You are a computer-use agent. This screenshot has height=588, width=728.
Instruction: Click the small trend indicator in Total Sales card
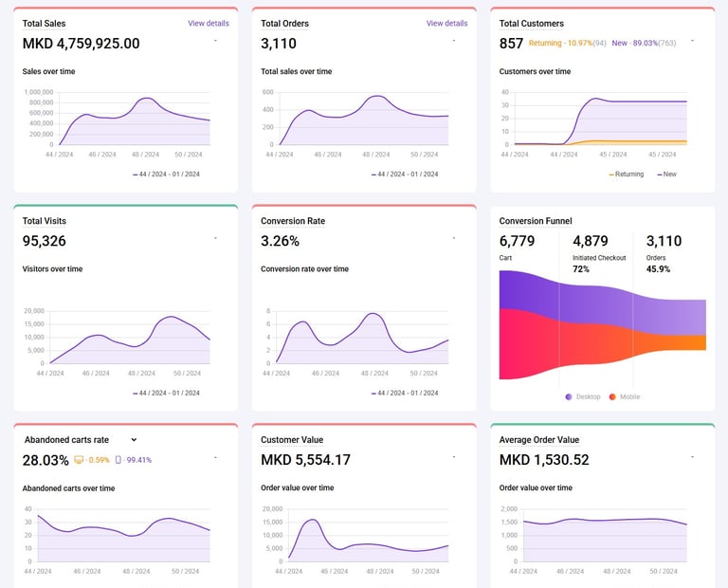[215, 41]
